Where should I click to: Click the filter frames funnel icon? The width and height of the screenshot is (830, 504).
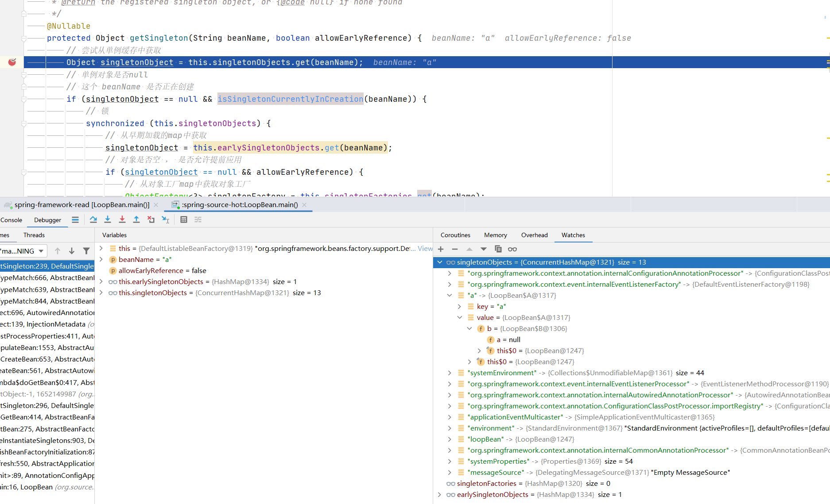86,251
